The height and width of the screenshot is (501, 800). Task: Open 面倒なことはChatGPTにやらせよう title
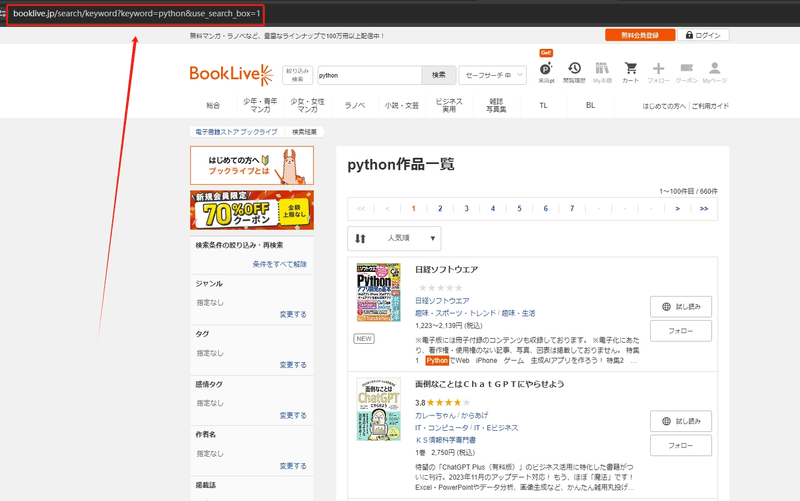point(490,384)
